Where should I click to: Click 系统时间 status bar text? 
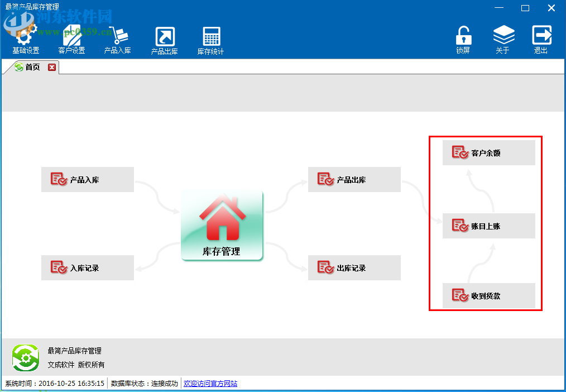click(55, 383)
